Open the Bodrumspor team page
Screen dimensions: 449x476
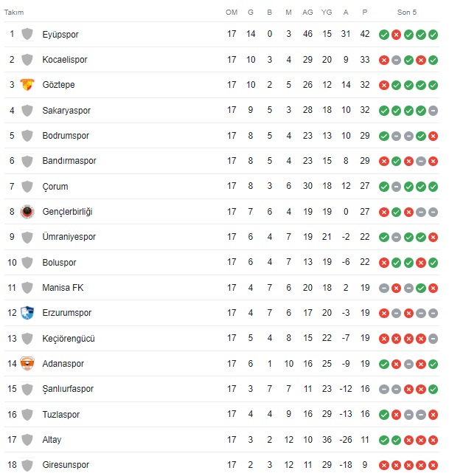[66, 135]
